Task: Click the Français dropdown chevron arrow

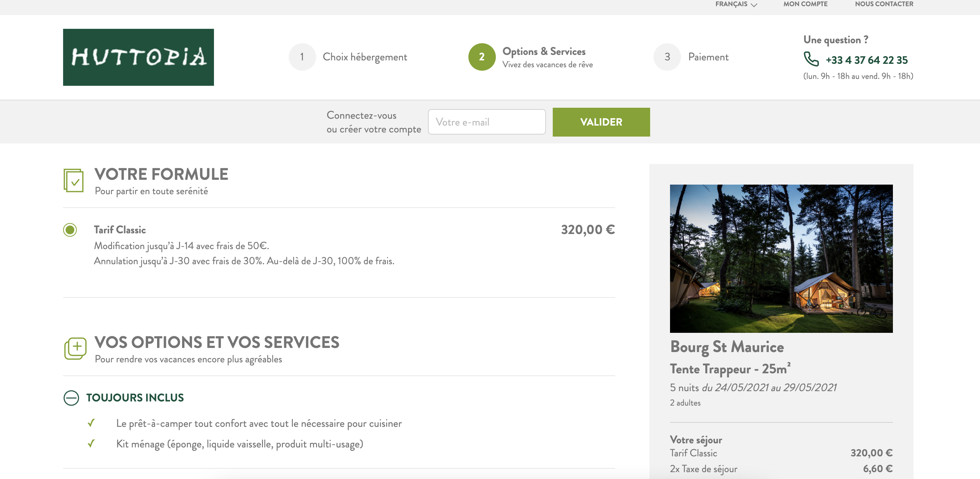Action: click(x=754, y=4)
